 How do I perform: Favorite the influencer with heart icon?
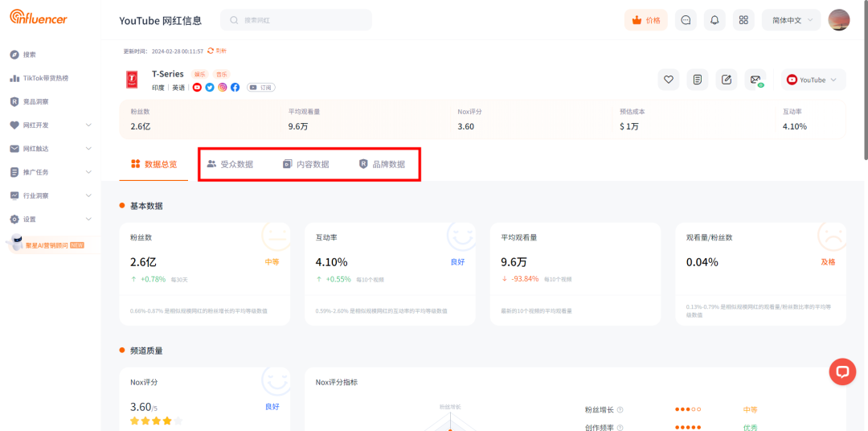tap(668, 80)
